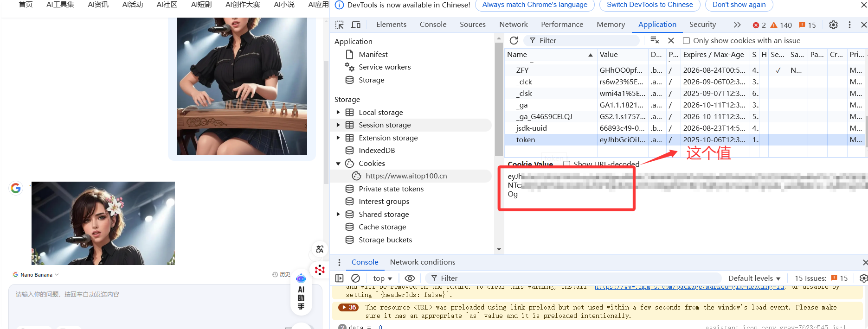Select the jsdk-uuid cookie row
Viewport: 868px width, 329px height.
coord(686,128)
